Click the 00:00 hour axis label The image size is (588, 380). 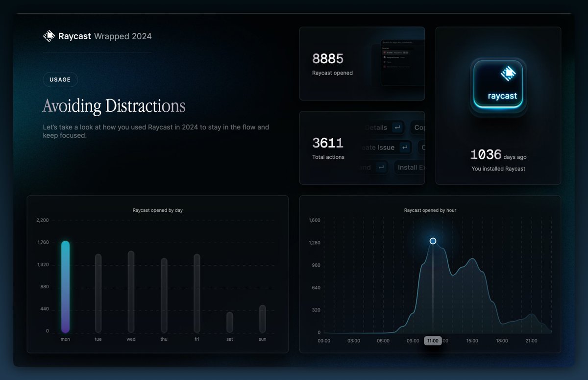click(x=324, y=341)
